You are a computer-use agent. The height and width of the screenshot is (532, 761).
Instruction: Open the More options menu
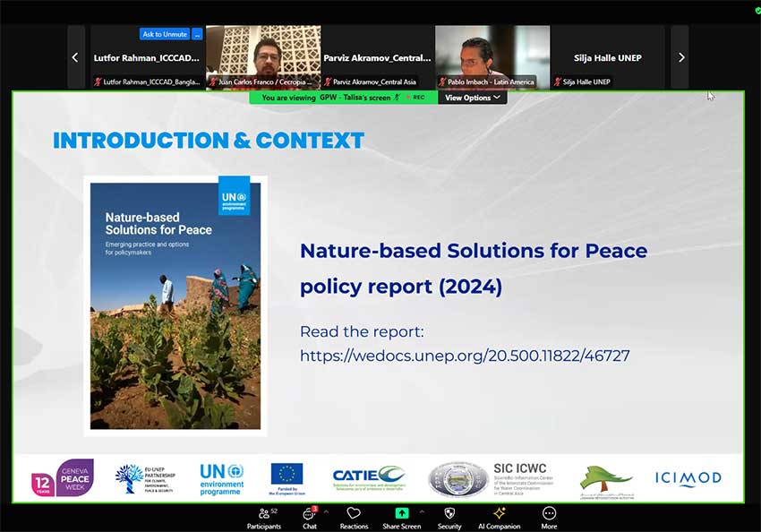(x=549, y=515)
